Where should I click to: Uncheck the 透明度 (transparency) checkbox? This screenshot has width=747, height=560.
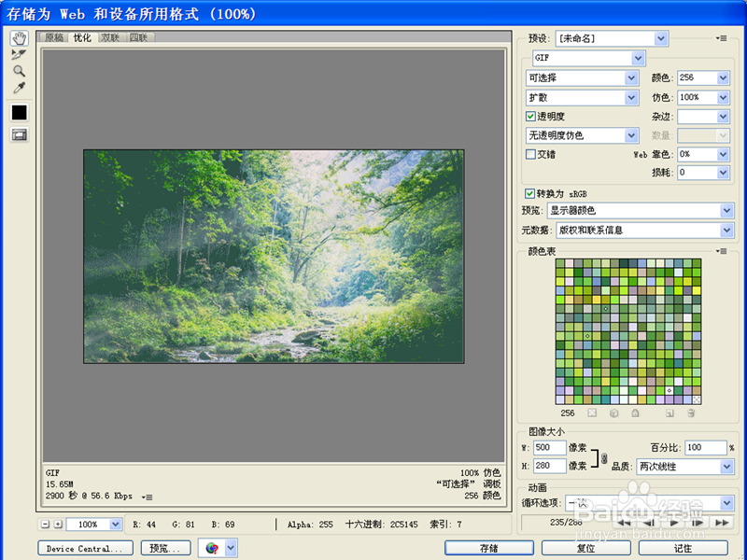pos(530,116)
